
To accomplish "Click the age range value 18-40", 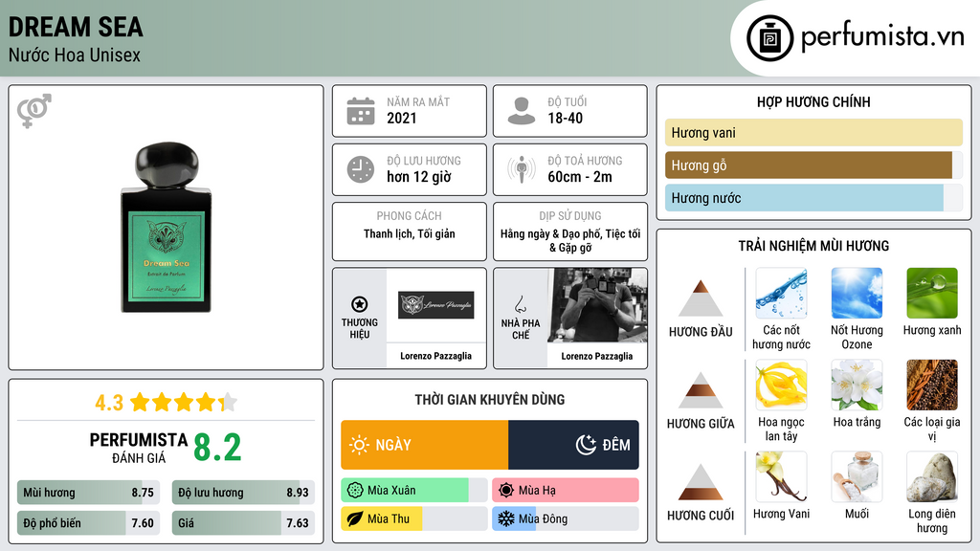I will [x=565, y=118].
